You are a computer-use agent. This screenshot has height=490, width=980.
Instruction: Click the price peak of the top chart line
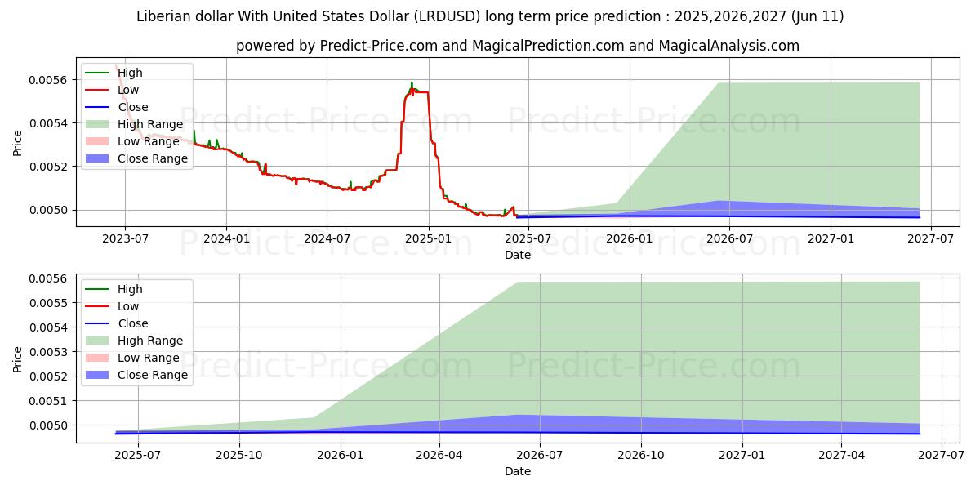pyautogui.click(x=412, y=83)
